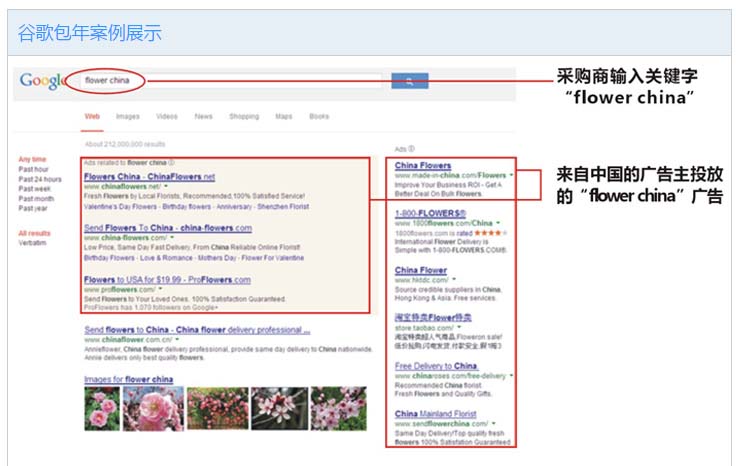Click the pale pink blossoms on dark branches thumbnail

pos(280,408)
